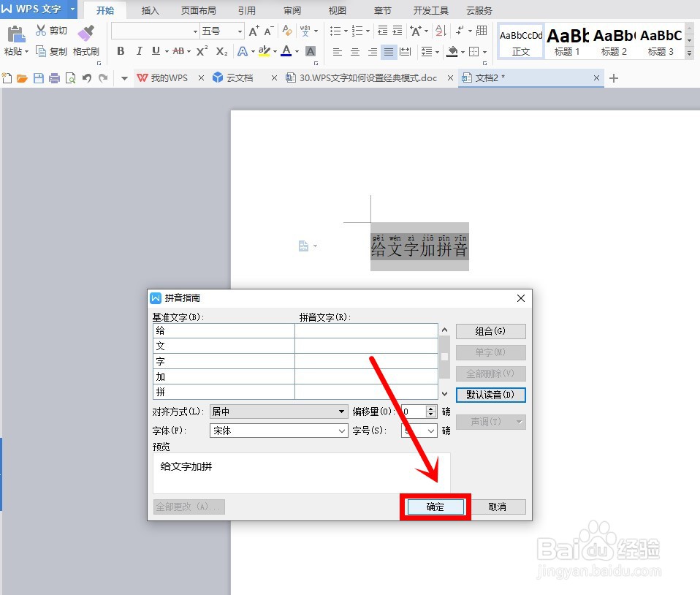The image size is (700, 595).
Task: Toggle Bold formatting
Action: [x=121, y=51]
